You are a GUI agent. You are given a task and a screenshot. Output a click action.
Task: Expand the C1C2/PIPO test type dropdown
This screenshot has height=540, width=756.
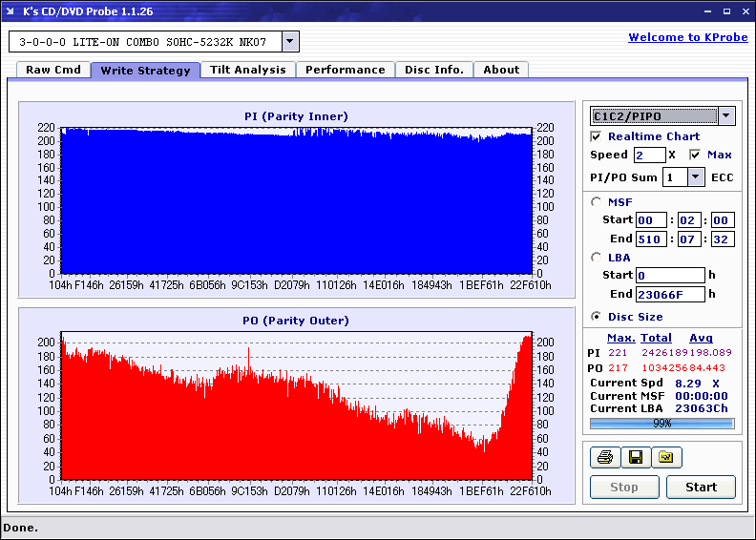pyautogui.click(x=726, y=116)
